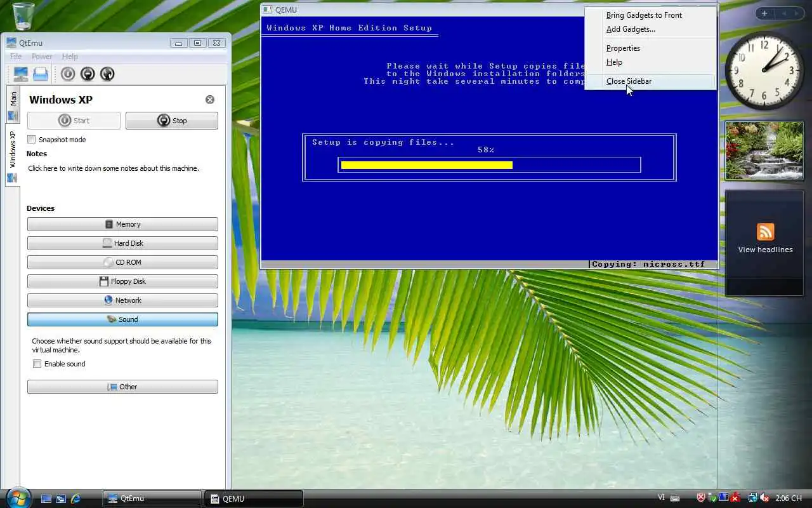
Task: Switch to QEMU taskbar button
Action: (254, 498)
